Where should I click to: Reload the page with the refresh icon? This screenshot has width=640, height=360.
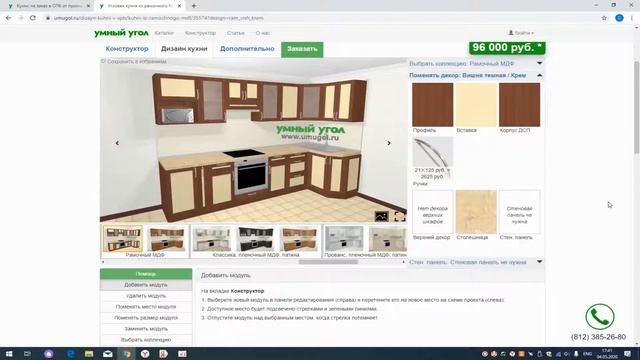[x=33, y=18]
